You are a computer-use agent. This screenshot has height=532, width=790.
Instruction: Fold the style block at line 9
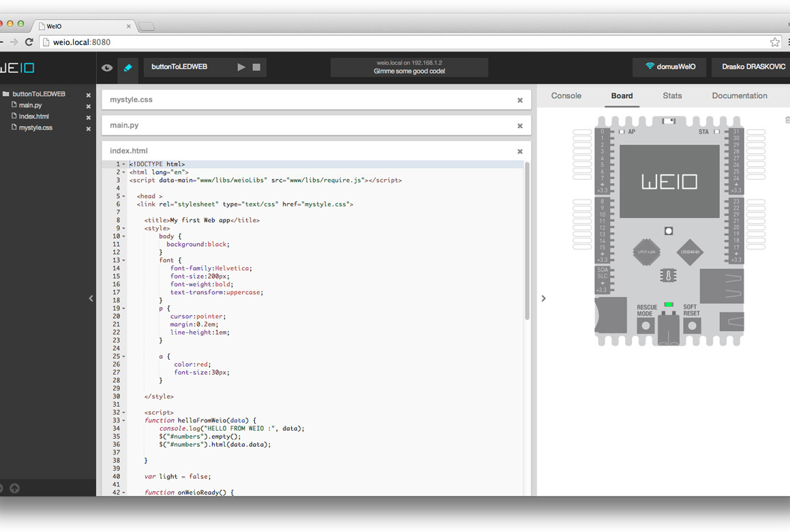pos(124,228)
